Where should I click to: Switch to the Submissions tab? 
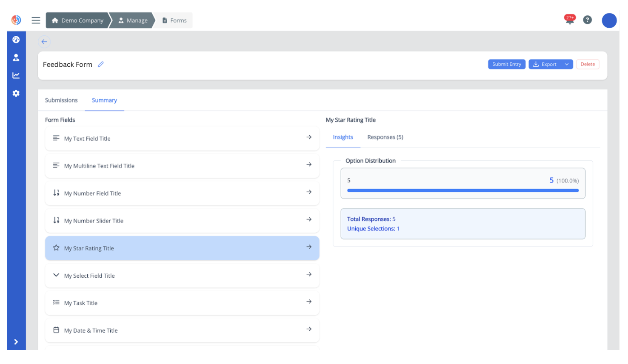[x=61, y=100]
